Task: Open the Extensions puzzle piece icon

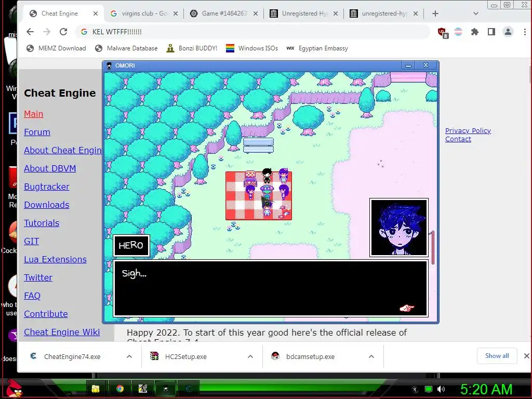Action: tap(475, 32)
